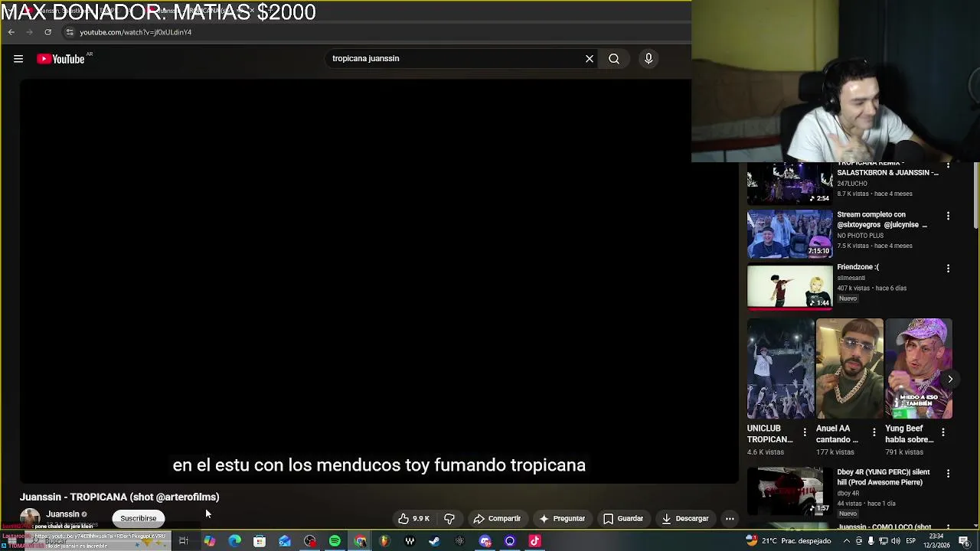Viewport: 980px width, 551px height.
Task: Start voice search with microphone icon
Action: click(648, 59)
